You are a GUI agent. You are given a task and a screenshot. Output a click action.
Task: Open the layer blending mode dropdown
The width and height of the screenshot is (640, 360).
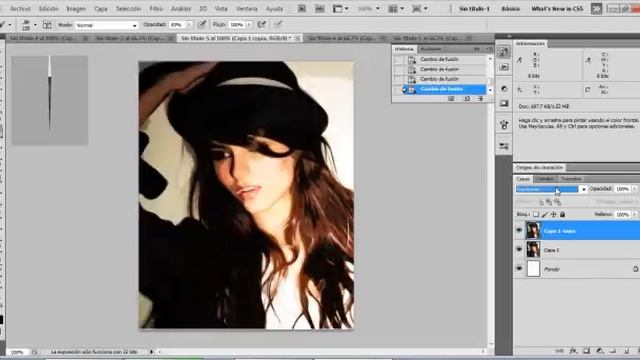(551, 189)
